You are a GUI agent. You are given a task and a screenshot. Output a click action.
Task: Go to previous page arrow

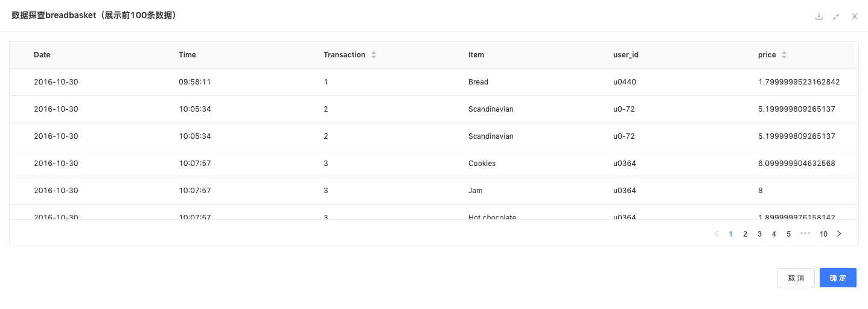tap(716, 234)
